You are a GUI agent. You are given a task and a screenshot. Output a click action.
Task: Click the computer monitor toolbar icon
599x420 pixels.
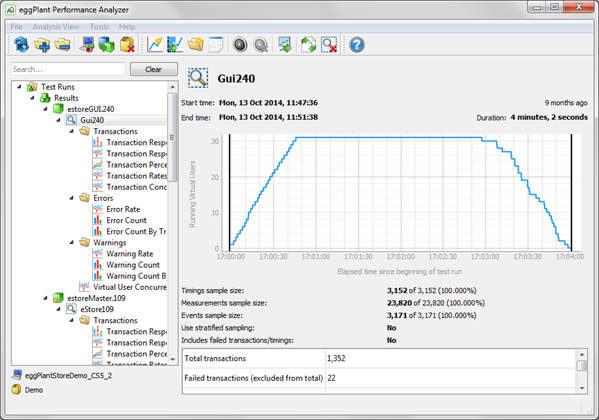coord(86,45)
